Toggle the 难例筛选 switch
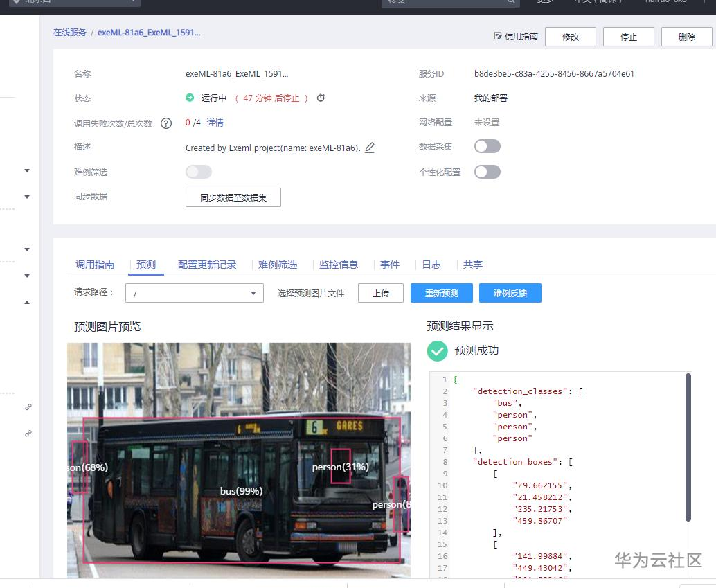This screenshot has height=588, width=716. pos(199,172)
